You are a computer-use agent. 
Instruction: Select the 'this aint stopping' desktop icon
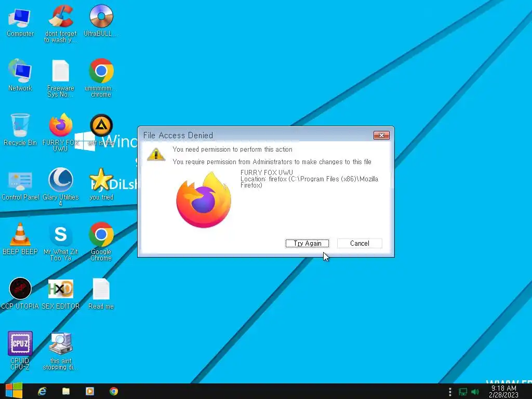pos(60,351)
